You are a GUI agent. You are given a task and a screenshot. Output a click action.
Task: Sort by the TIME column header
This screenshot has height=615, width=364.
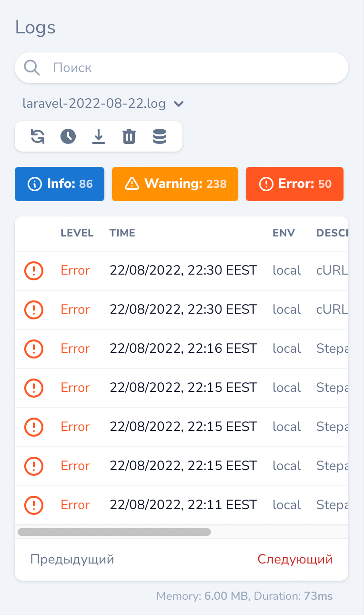point(122,233)
